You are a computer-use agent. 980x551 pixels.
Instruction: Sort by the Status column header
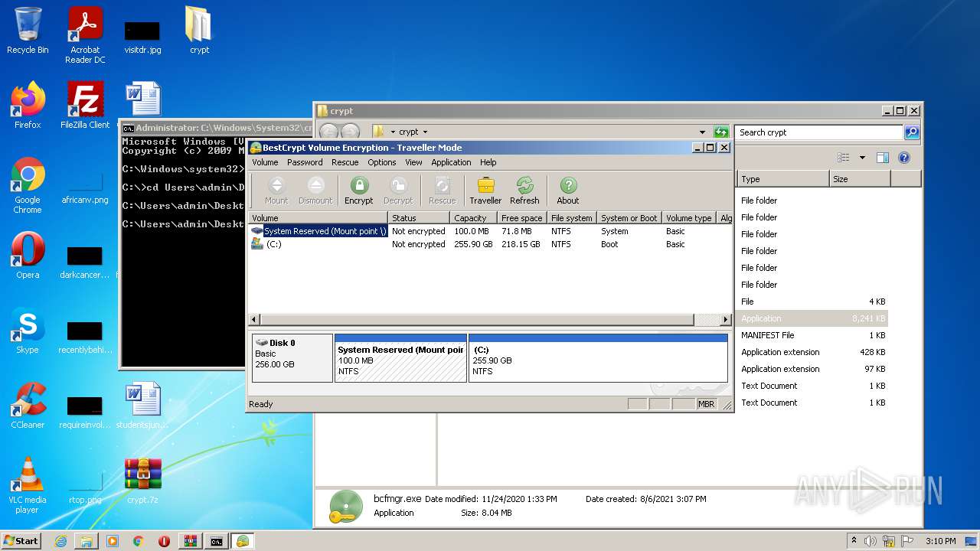coord(419,218)
